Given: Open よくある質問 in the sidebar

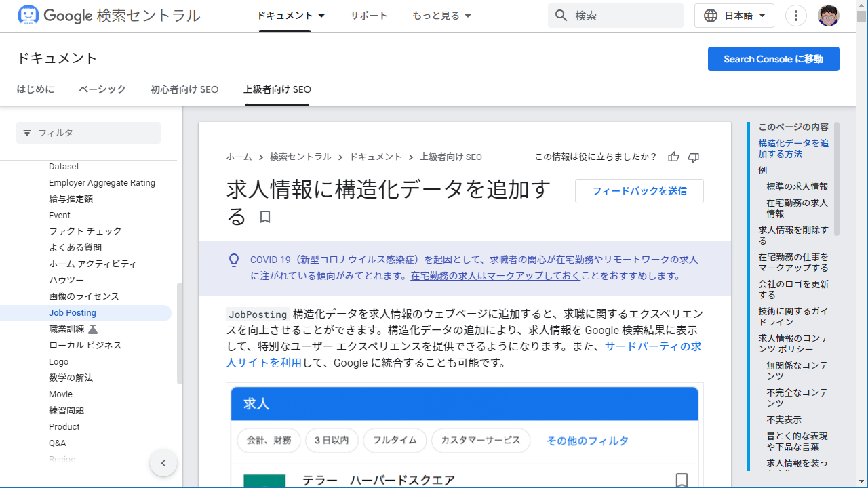Looking at the screenshot, I should (75, 248).
